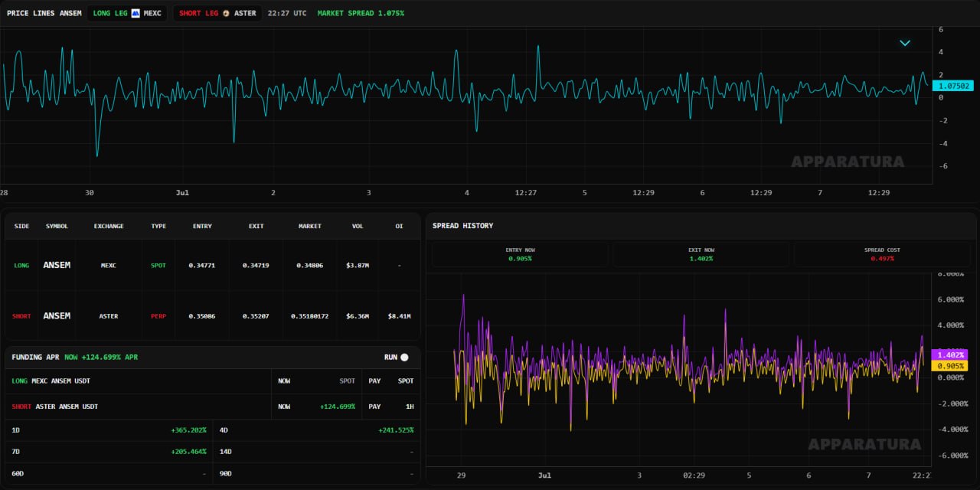
Task: Open the EXIT NOW 1.402% card
Action: (701, 254)
